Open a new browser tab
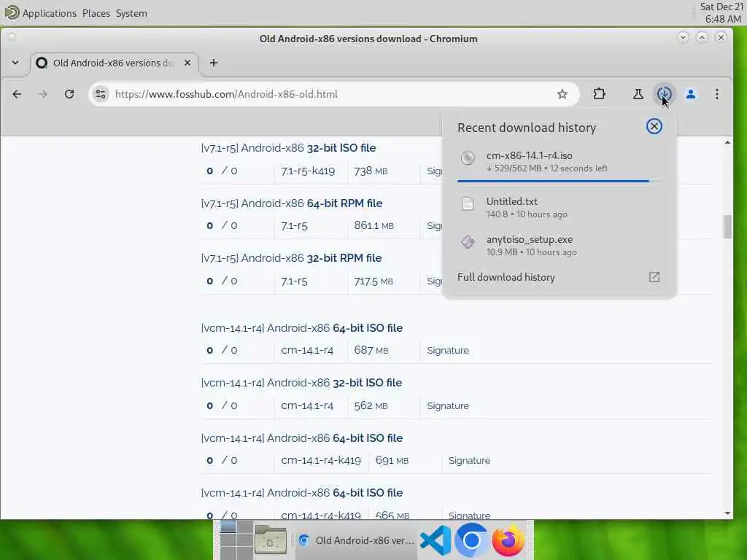The height and width of the screenshot is (560, 747). click(214, 63)
